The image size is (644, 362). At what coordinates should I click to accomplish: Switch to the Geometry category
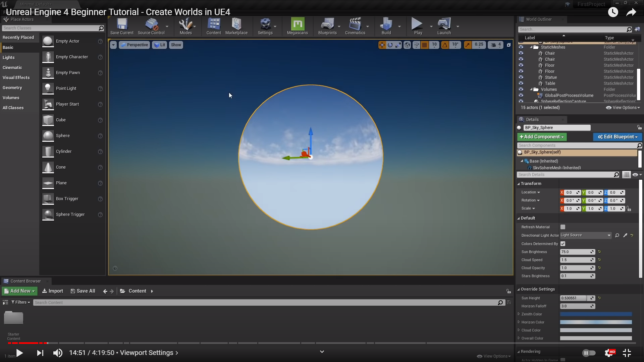coord(12,87)
